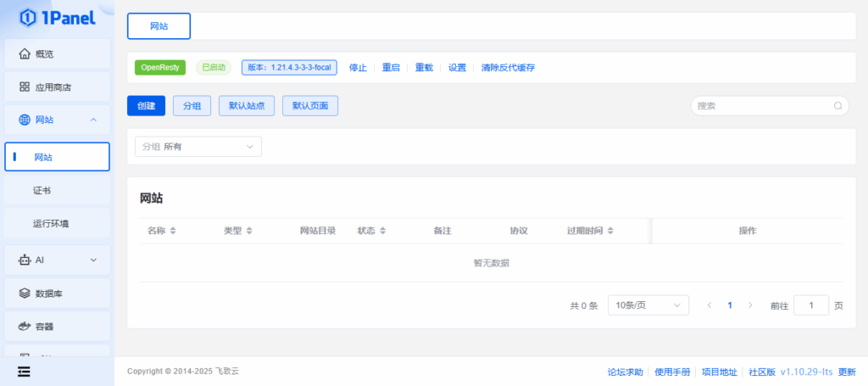The width and height of the screenshot is (868, 386).
Task: Sort the table by 名称 column
Action: (x=173, y=231)
